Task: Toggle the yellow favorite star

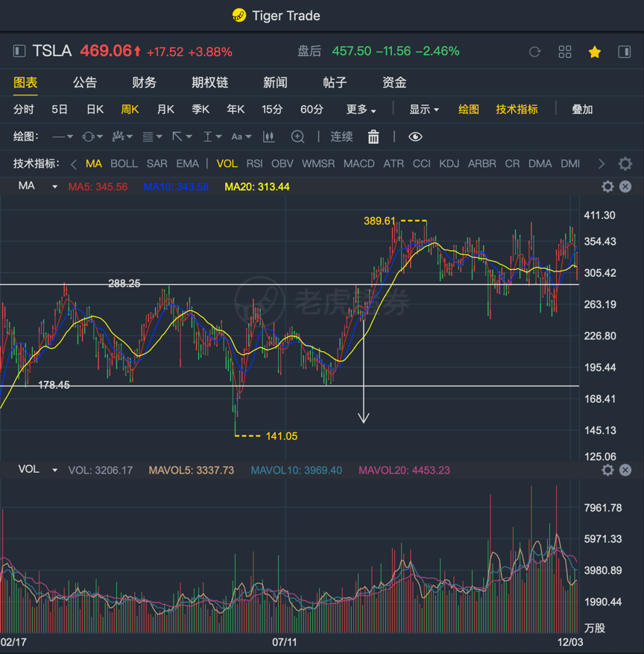Action: tap(595, 51)
